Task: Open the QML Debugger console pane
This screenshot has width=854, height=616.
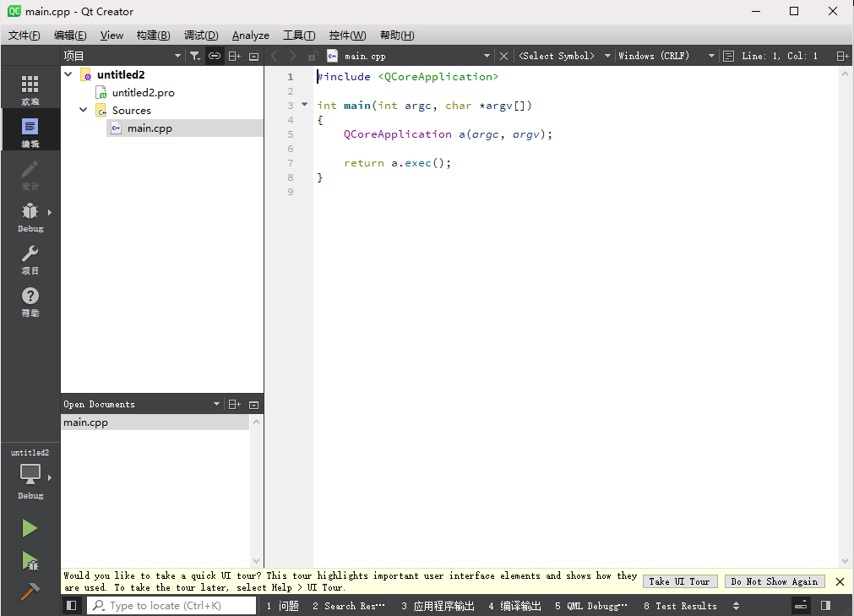Action: tap(591, 606)
